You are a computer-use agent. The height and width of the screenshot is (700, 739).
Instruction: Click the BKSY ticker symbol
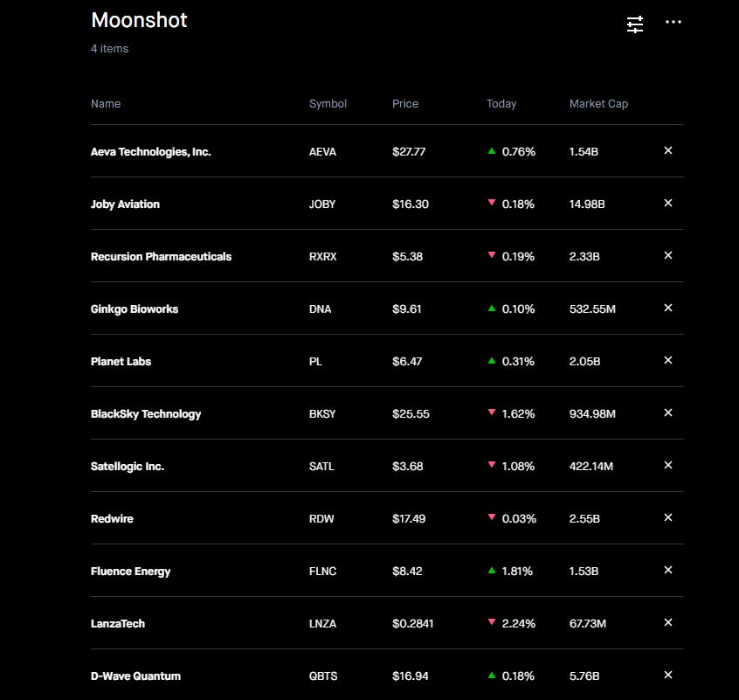322,414
